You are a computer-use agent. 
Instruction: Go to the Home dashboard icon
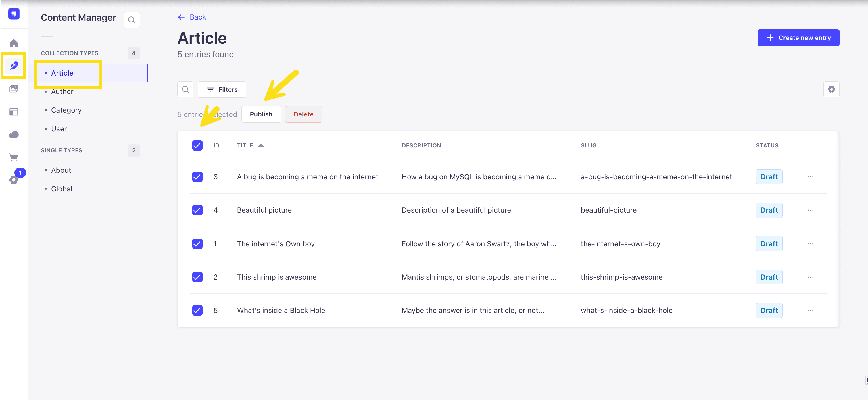(x=14, y=43)
